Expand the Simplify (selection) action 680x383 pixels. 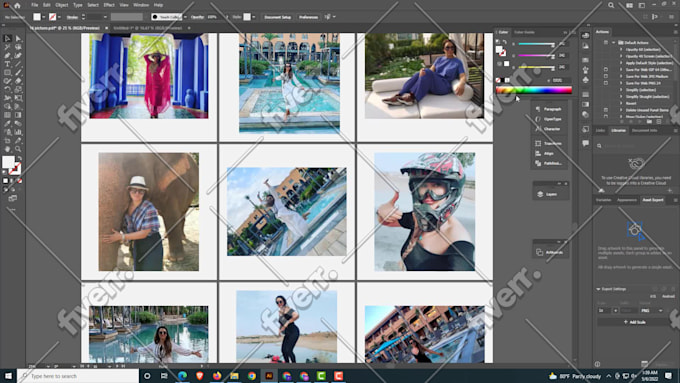click(621, 90)
